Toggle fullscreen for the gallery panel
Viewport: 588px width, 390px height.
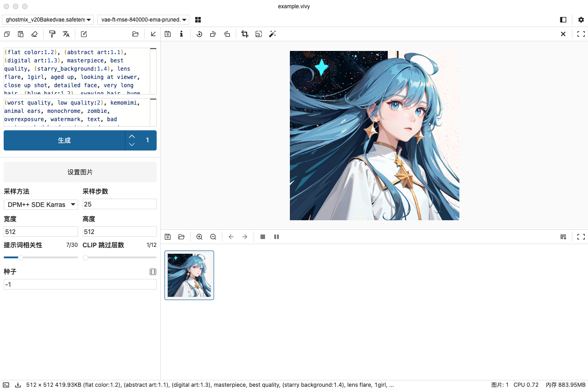tap(581, 237)
